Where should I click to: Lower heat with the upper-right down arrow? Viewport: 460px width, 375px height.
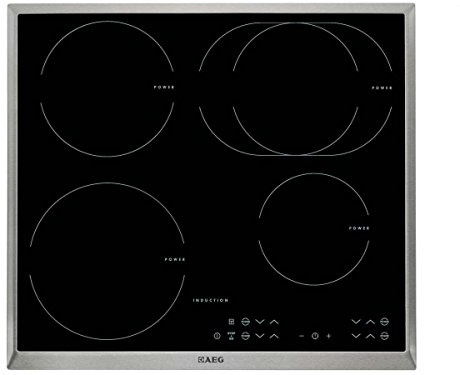(356, 322)
